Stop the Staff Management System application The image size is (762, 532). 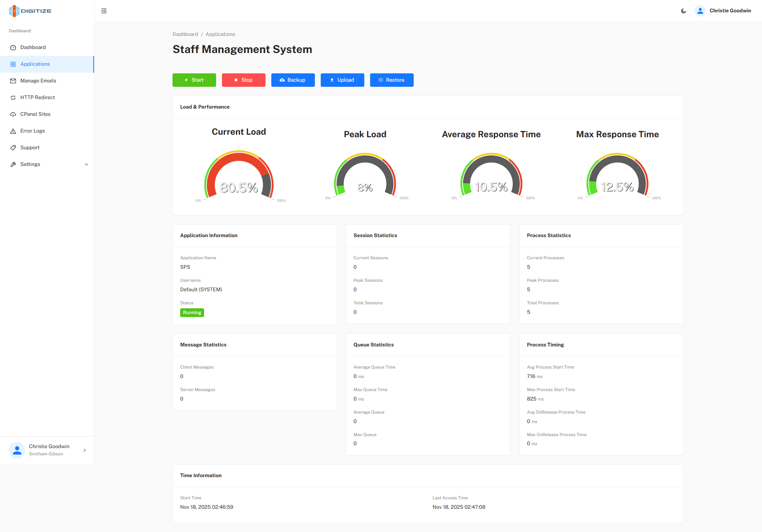tap(243, 80)
